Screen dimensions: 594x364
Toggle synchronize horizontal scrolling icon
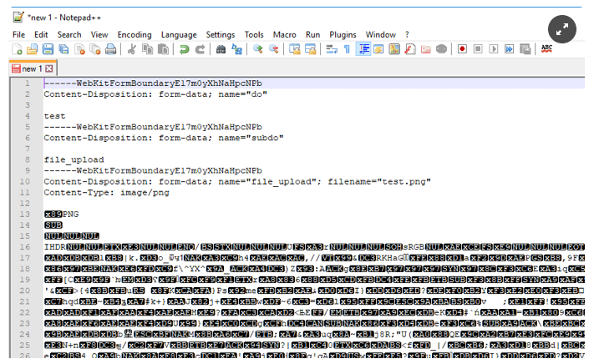310,49
